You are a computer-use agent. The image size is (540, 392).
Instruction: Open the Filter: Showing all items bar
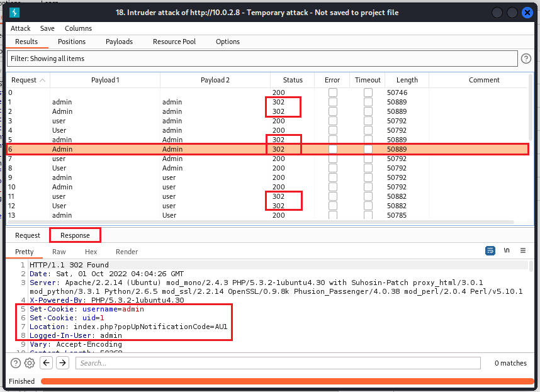point(262,59)
